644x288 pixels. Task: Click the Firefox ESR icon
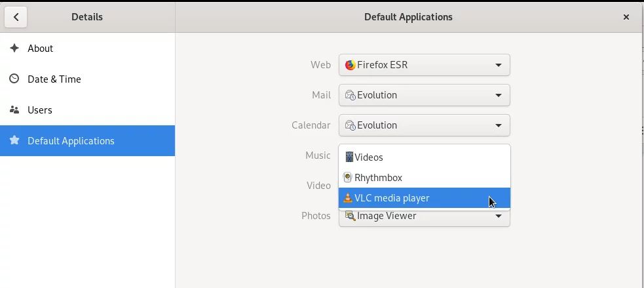(x=350, y=65)
